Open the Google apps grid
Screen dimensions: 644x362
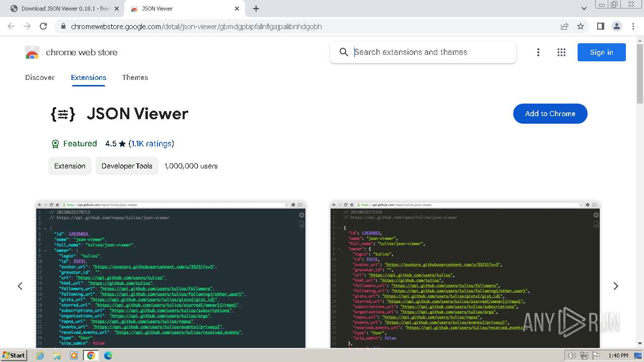[561, 52]
